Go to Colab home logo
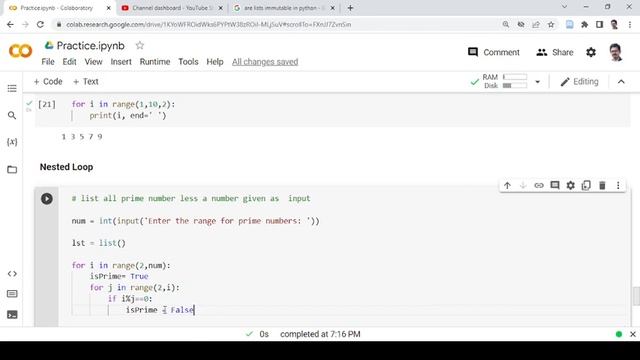The image size is (640, 360). pos(20,51)
